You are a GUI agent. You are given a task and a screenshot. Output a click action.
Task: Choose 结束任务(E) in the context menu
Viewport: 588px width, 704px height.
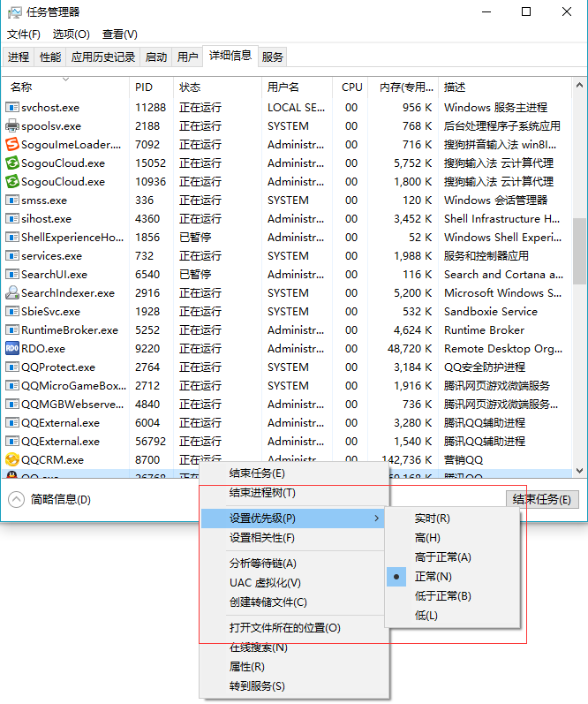(x=294, y=473)
